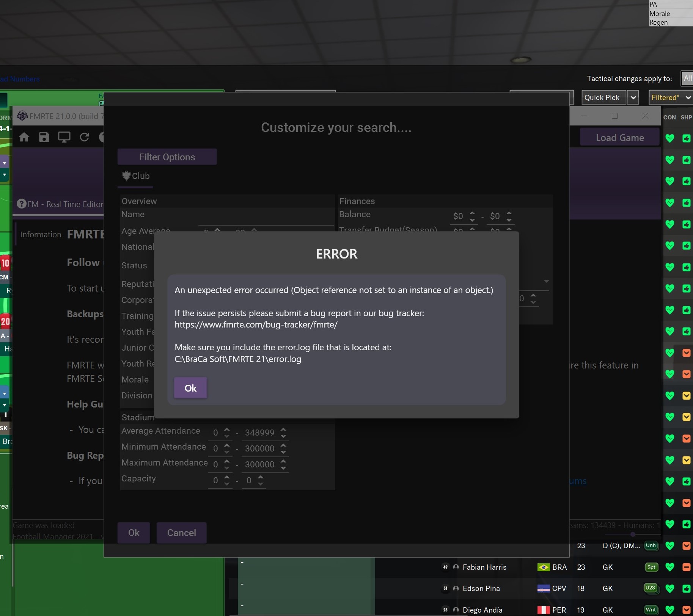Click the Minimum Attendance 300000 field

tap(260, 448)
